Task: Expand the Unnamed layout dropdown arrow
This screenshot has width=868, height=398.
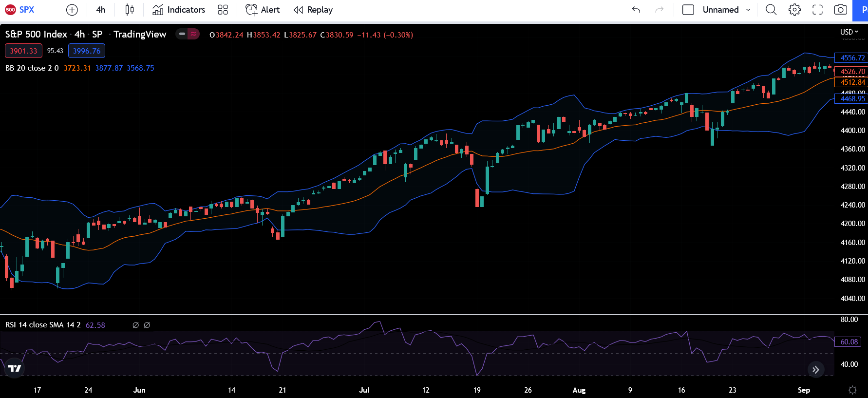Action: point(748,10)
